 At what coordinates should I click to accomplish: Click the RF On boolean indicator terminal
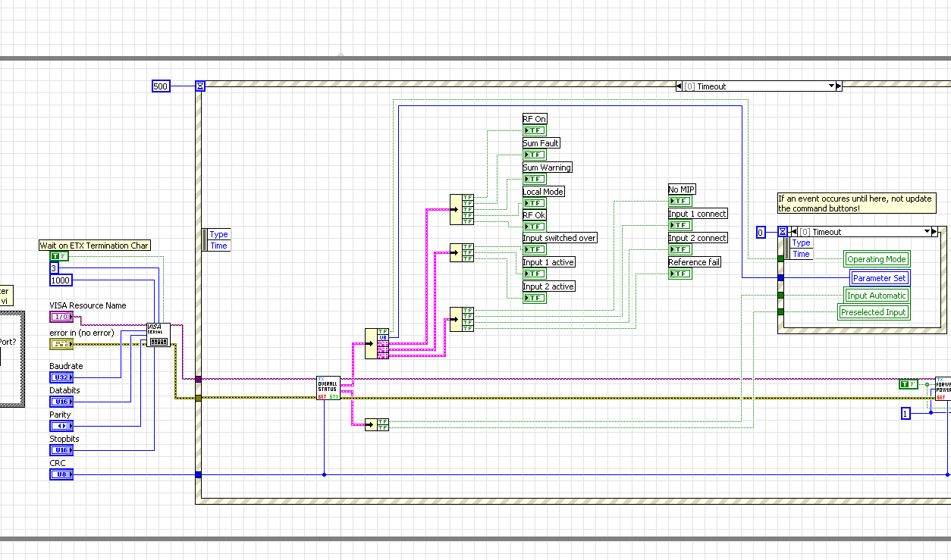point(534,131)
